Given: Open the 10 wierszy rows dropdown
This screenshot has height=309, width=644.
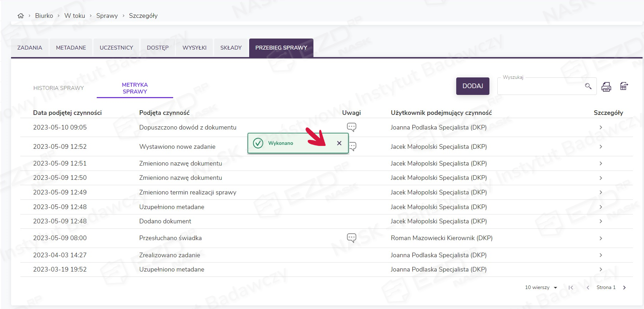Looking at the screenshot, I should [541, 288].
